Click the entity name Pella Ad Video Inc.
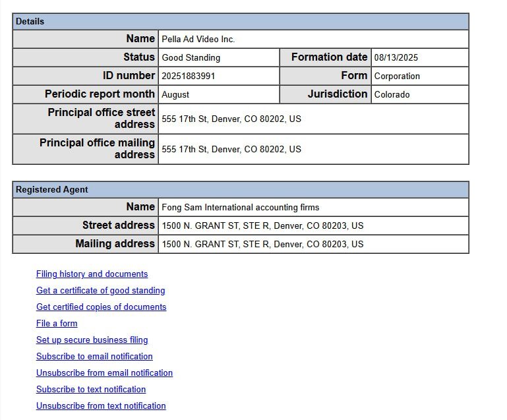The height and width of the screenshot is (420, 507). click(x=198, y=40)
